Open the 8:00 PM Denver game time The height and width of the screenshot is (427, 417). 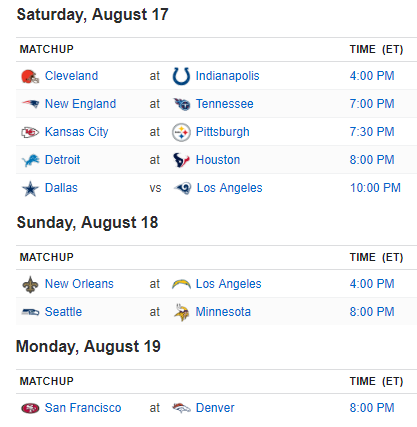click(x=372, y=408)
